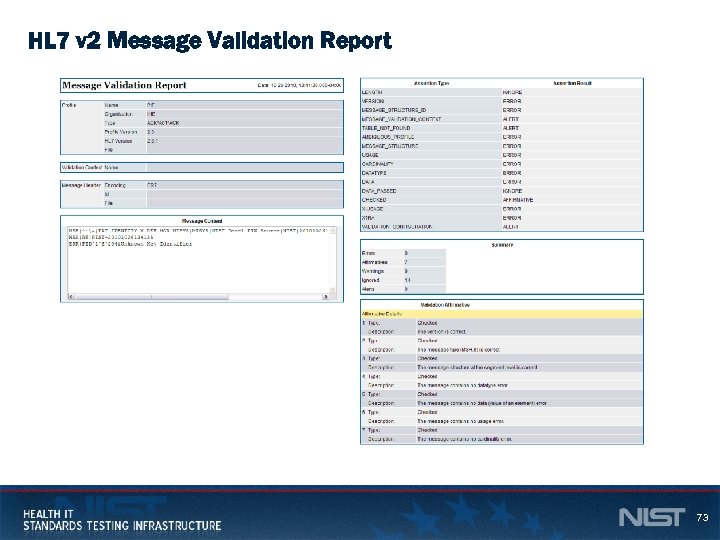Click the VERSION assertion type row

coord(502,101)
